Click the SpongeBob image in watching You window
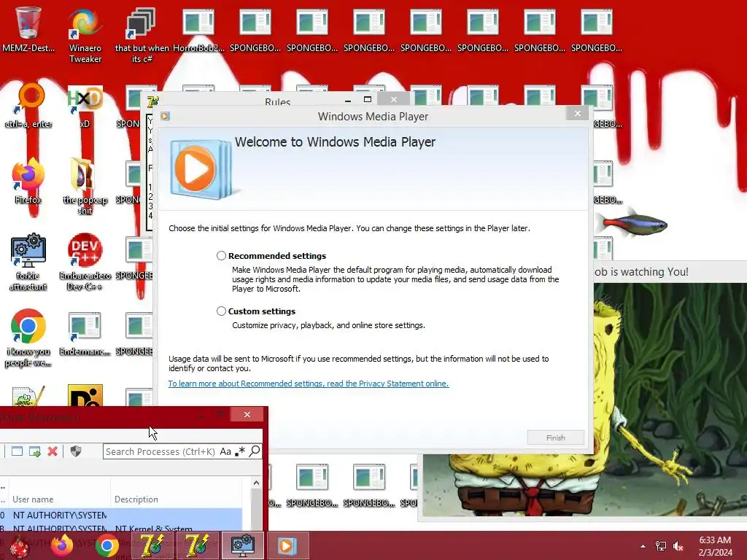 [x=584, y=400]
